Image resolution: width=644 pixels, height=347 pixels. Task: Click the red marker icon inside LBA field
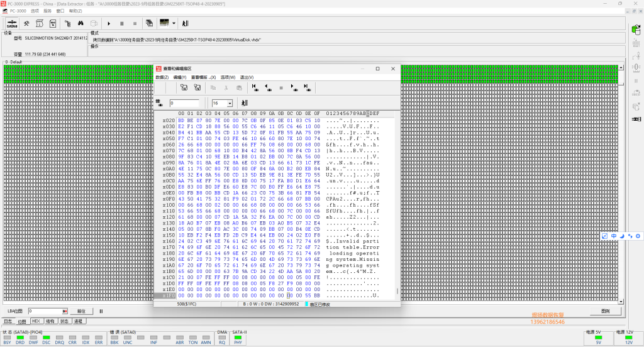click(x=65, y=311)
